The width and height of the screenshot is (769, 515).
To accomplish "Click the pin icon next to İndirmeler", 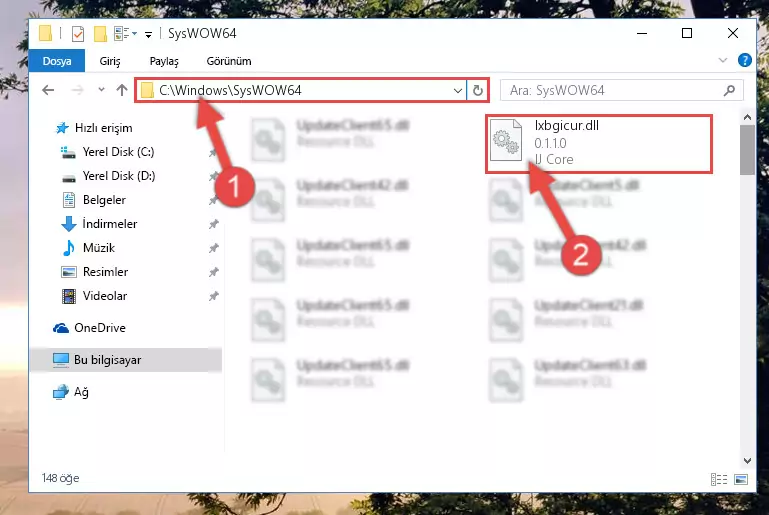I will click(x=213, y=224).
